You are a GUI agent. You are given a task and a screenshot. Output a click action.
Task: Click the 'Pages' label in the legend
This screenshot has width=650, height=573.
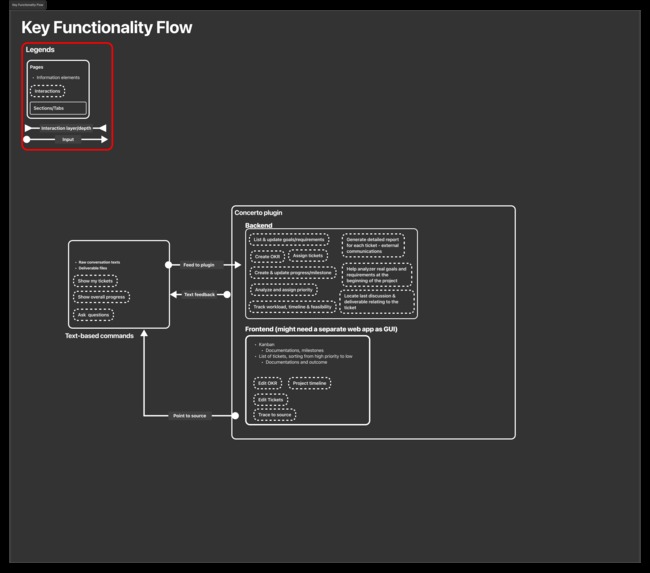click(36, 67)
